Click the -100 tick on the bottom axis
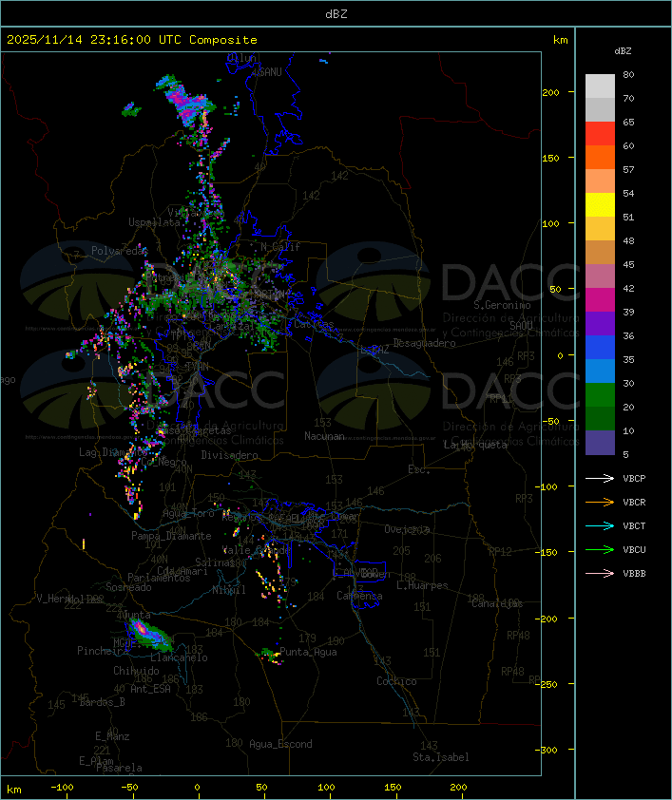Image resolution: width=672 pixels, height=800 pixels. click(x=62, y=788)
